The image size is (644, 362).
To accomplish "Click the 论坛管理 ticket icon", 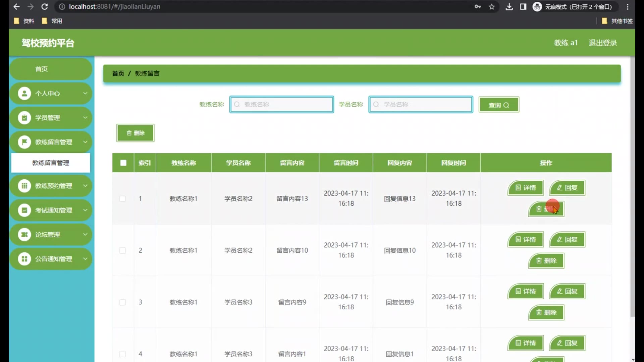I will [x=24, y=235].
